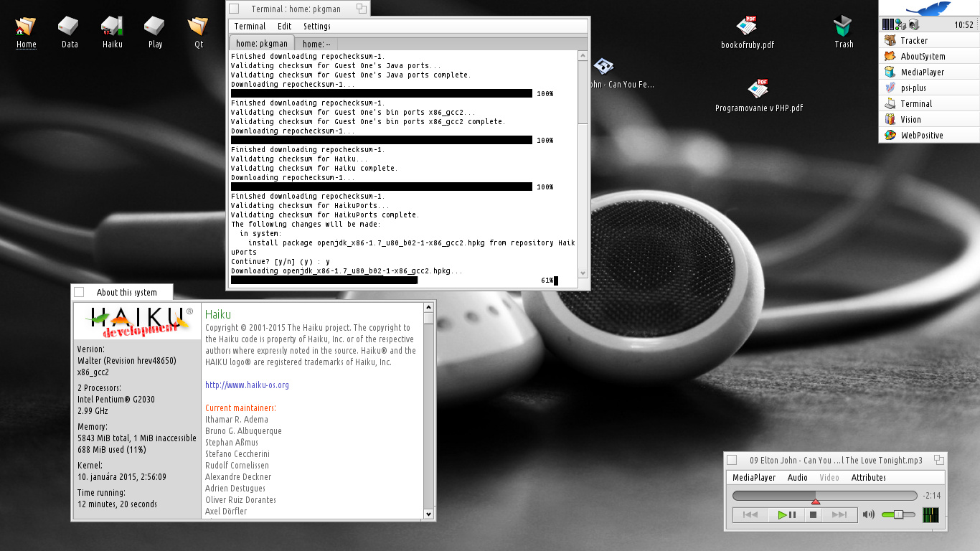Switch to Vision in the Deskbar

[x=928, y=119]
